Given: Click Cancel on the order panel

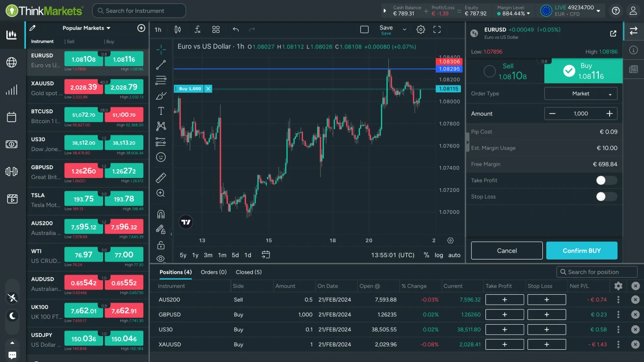Looking at the screenshot, I should 507,250.
